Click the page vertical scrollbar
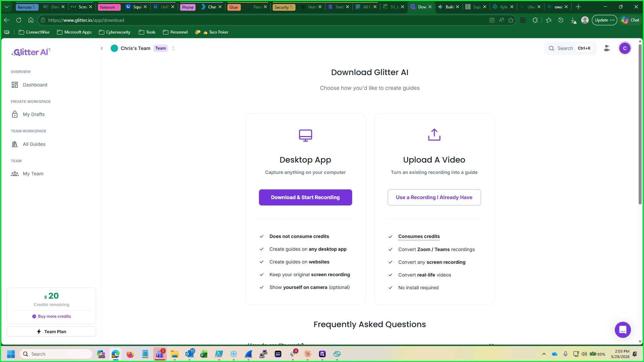Image resolution: width=644 pixels, height=362 pixels. click(x=640, y=124)
